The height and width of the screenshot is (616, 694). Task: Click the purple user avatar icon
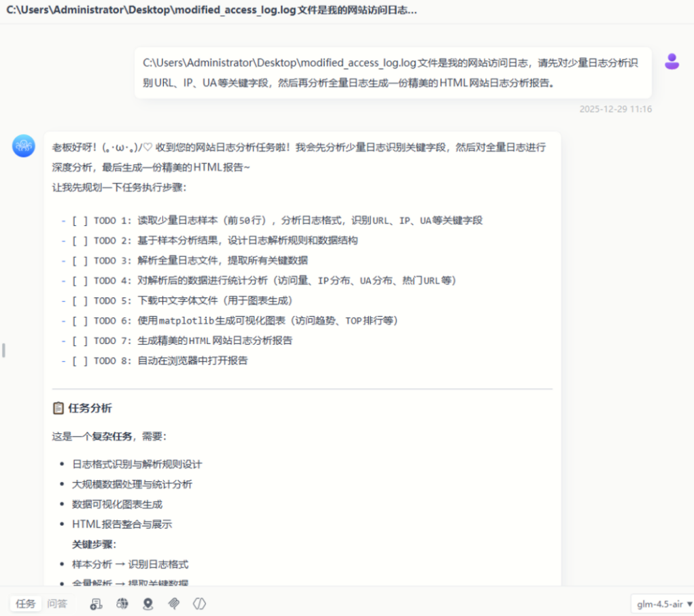(x=672, y=62)
